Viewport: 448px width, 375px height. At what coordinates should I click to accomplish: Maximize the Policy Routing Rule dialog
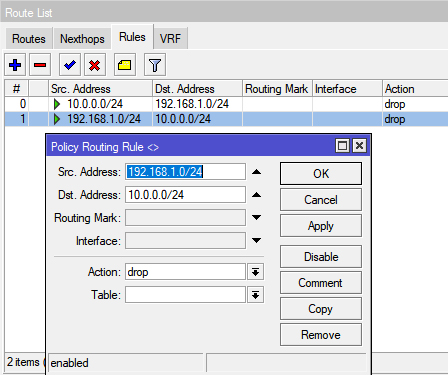pyautogui.click(x=342, y=146)
